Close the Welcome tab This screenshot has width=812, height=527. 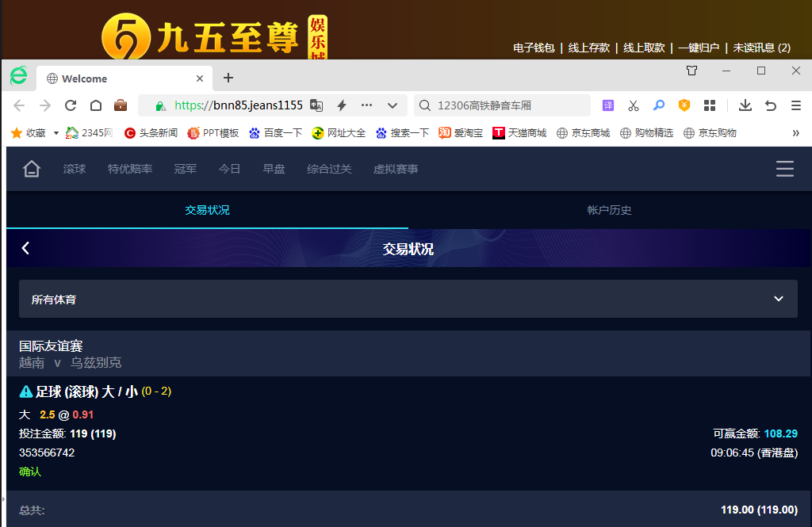point(200,78)
